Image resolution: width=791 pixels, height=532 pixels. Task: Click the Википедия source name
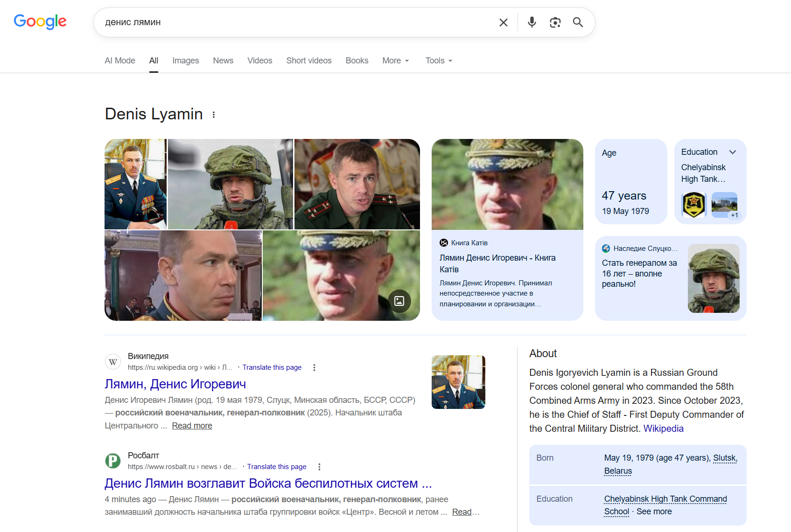[148, 356]
